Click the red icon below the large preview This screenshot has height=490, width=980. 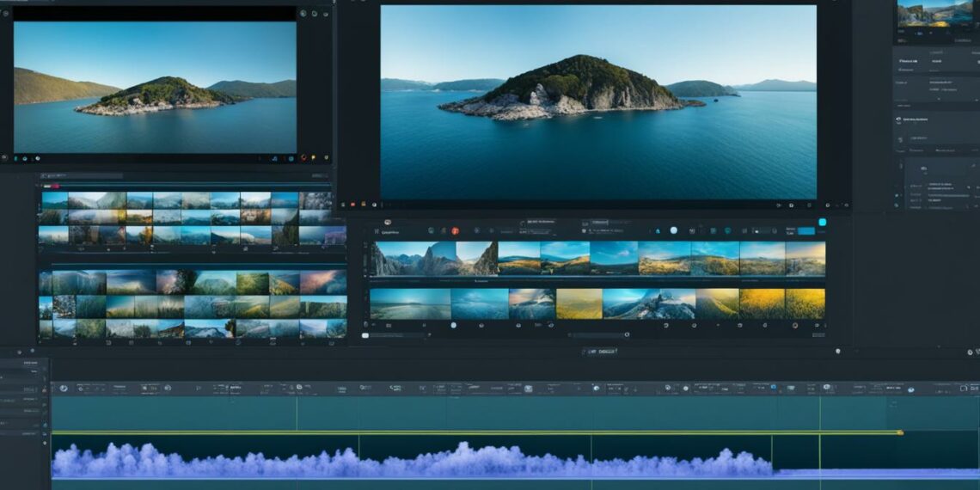pos(352,204)
